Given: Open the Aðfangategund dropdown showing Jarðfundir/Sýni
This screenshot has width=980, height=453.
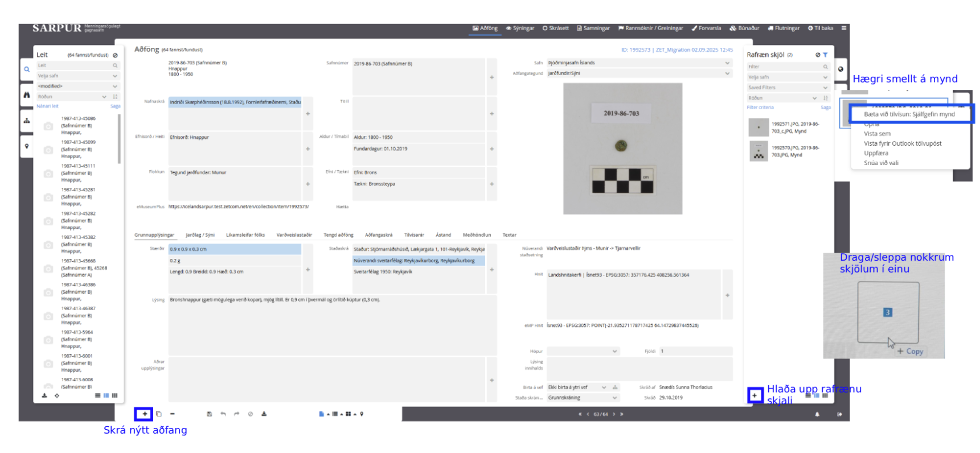Looking at the screenshot, I should pos(639,73).
